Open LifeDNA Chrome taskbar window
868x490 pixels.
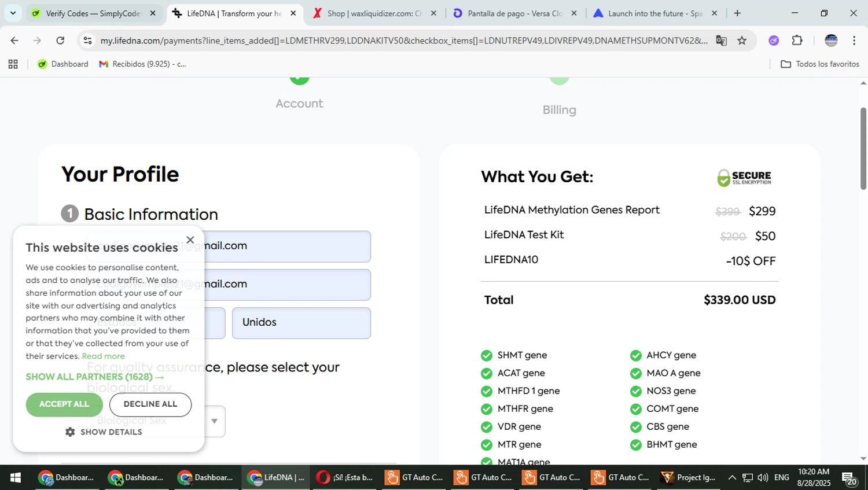(275, 478)
